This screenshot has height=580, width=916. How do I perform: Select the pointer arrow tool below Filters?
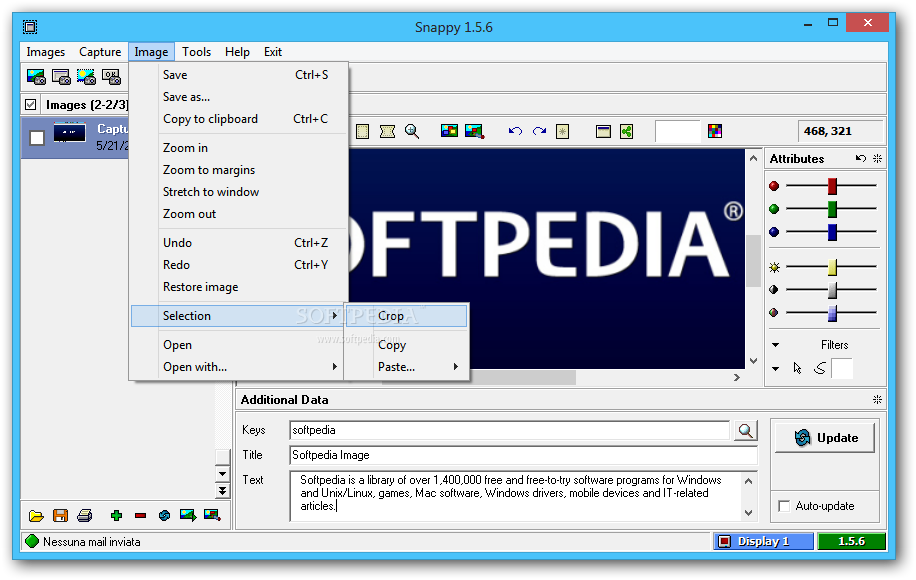click(x=797, y=368)
